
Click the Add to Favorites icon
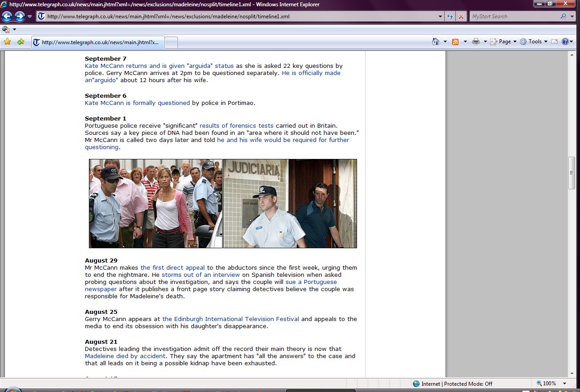[21, 42]
